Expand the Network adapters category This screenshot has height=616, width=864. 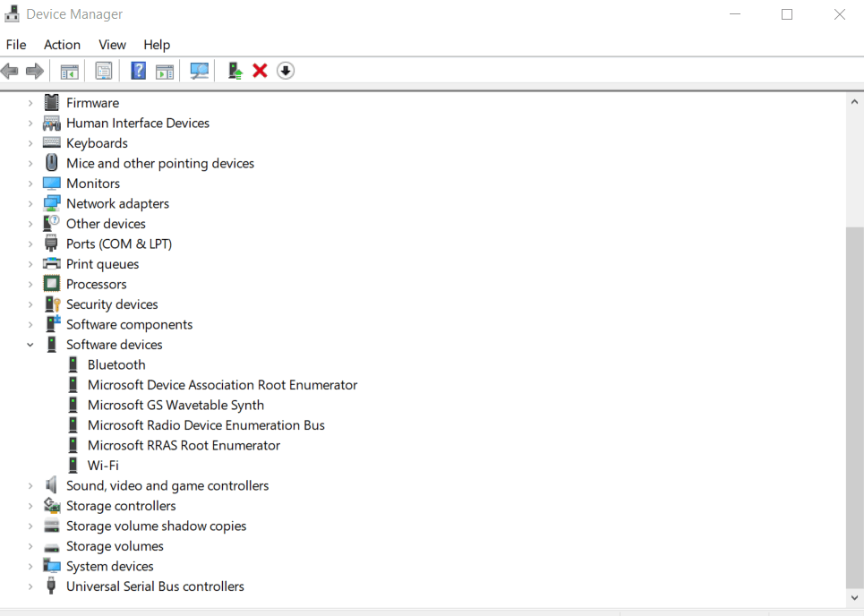(x=30, y=204)
